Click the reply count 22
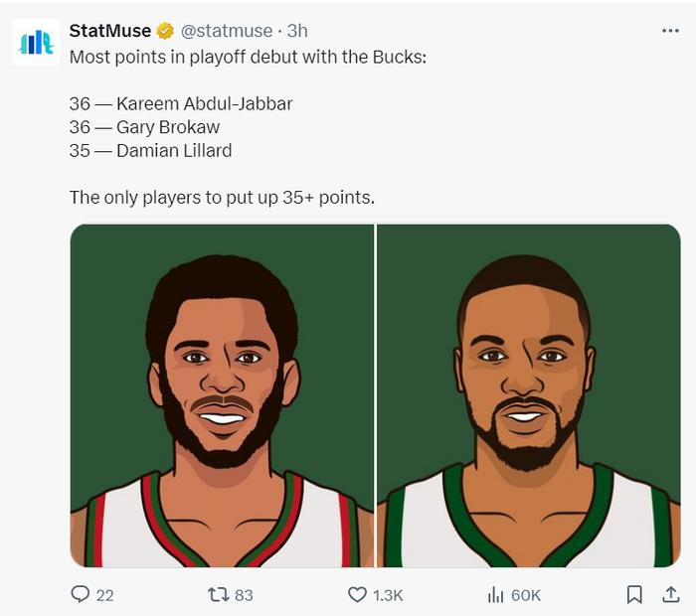This screenshot has height=616, width=696. pyautogui.click(x=104, y=595)
